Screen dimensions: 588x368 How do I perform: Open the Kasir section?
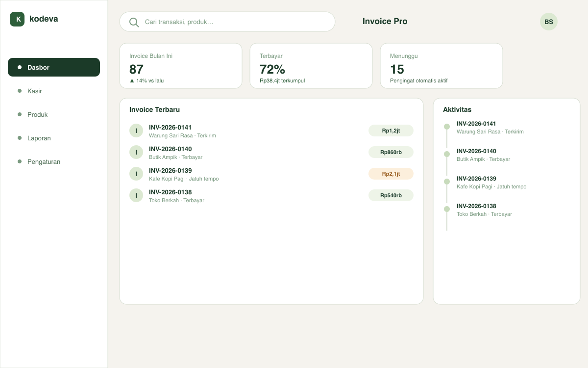[x=54, y=91]
